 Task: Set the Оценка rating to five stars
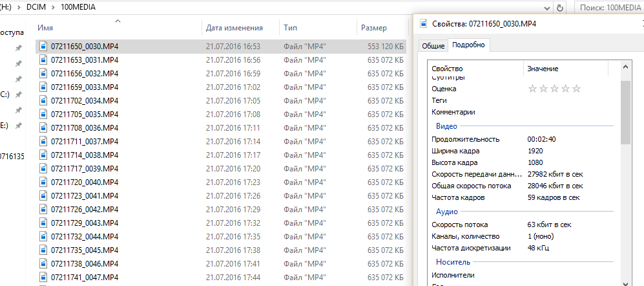click(x=576, y=89)
